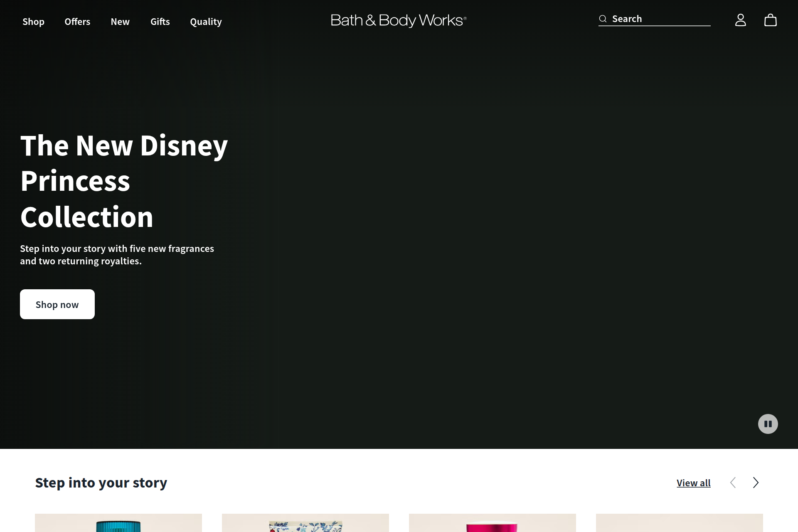Open the search field magnifier icon

point(602,18)
